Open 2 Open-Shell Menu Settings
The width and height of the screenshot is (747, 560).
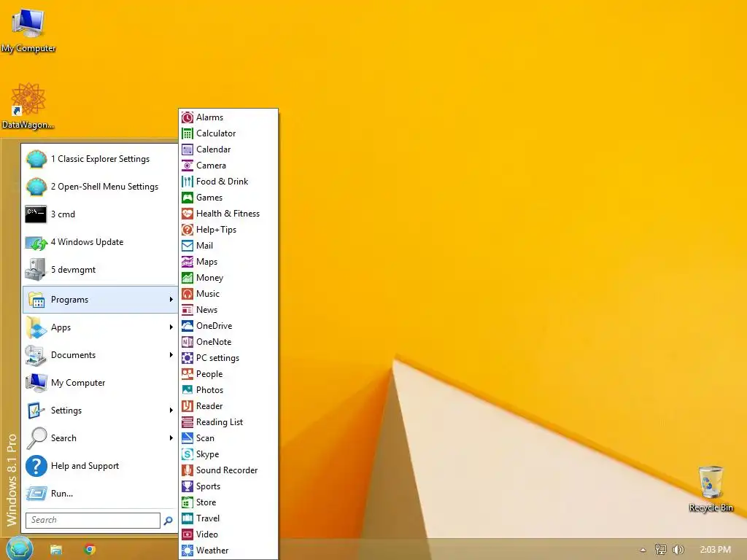[x=100, y=187]
